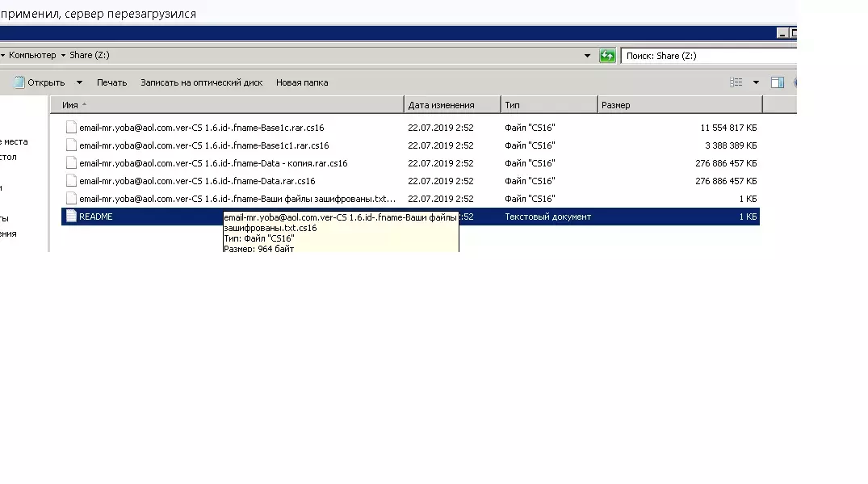Toggle the preview pane icon

pos(778,82)
